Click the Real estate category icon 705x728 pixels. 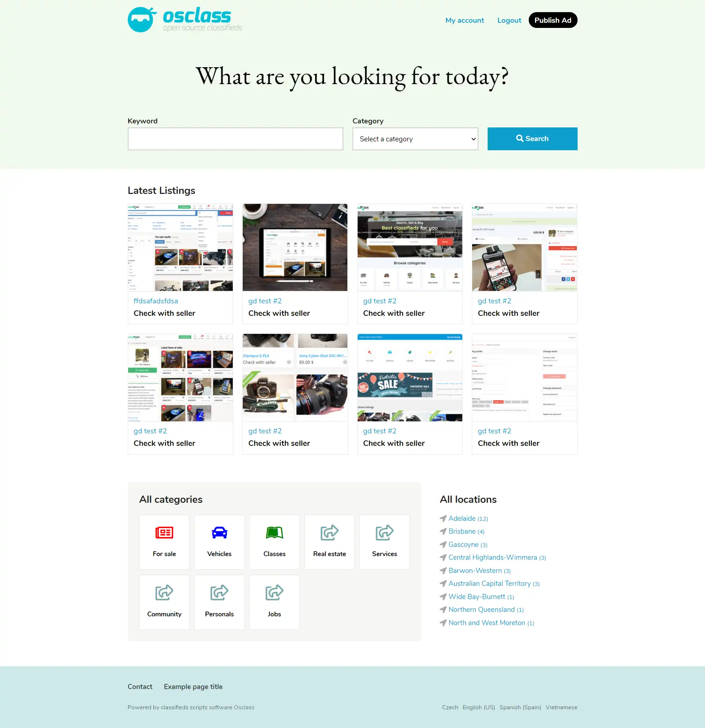coord(329,532)
